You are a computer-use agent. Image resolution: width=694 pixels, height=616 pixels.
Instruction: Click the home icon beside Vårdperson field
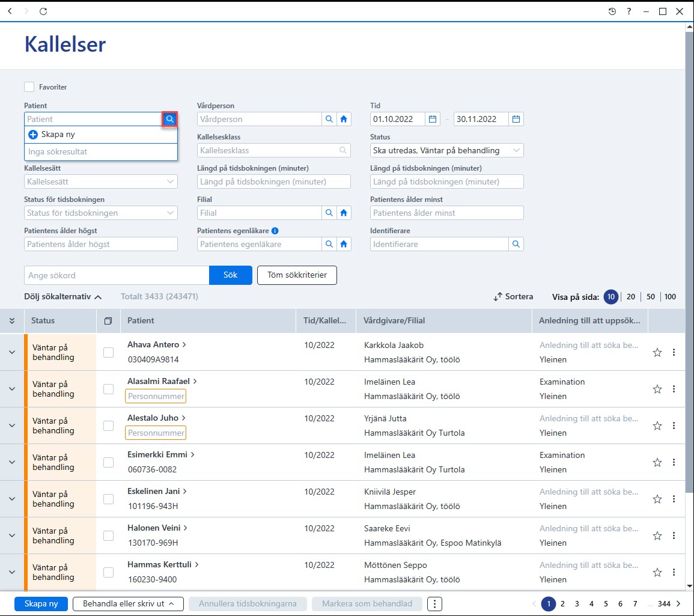click(344, 119)
